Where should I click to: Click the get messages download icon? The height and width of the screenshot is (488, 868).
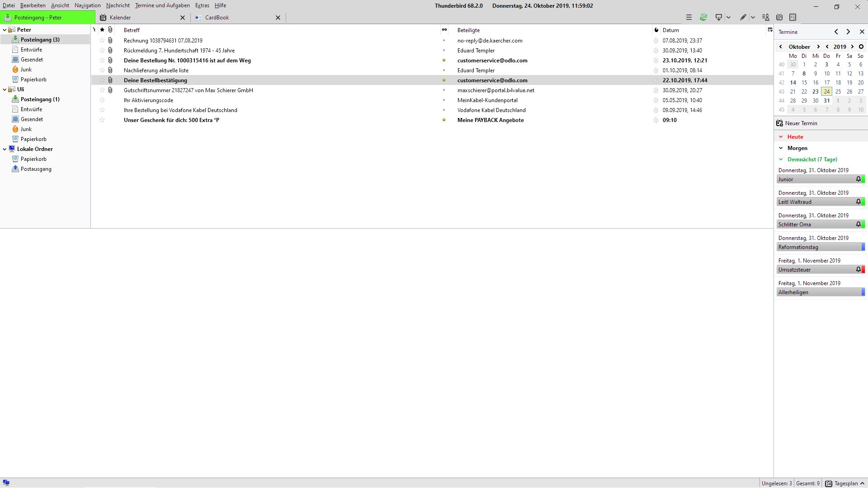pyautogui.click(x=718, y=17)
